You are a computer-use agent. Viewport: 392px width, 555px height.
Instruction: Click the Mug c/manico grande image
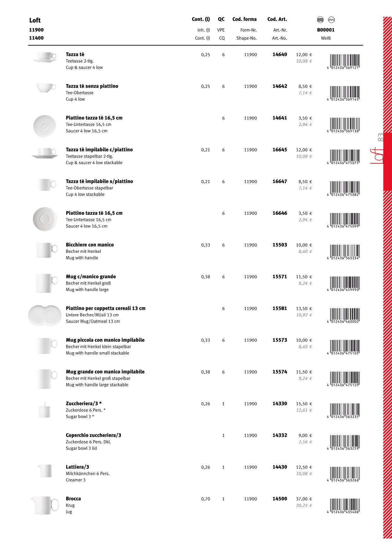[46, 283]
